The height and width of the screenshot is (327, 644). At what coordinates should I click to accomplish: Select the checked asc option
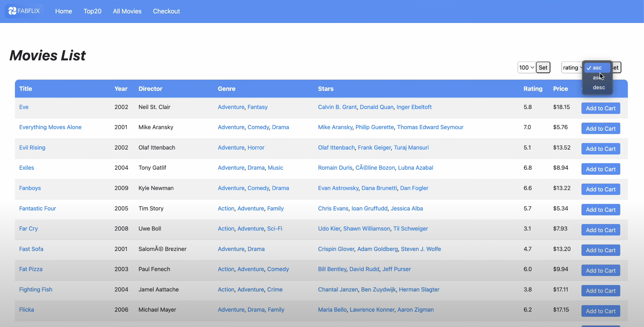pyautogui.click(x=597, y=68)
